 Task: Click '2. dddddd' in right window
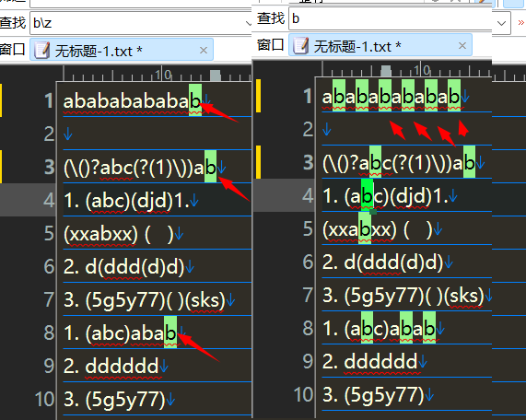(x=370, y=361)
